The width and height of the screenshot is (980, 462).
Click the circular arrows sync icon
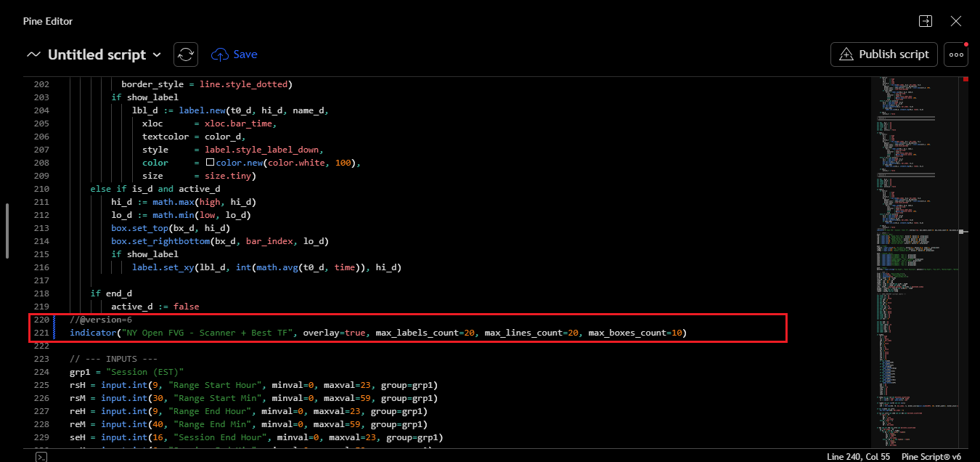coord(186,54)
